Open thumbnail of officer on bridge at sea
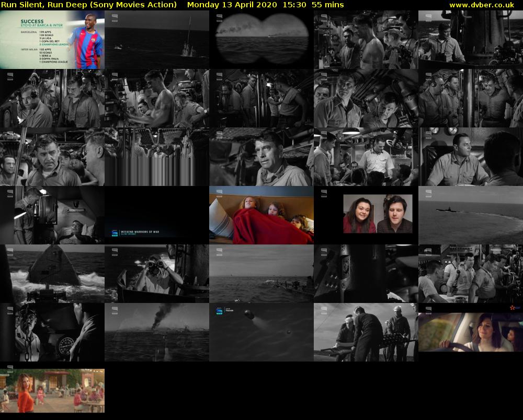The height and width of the screenshot is (420, 523). 471,40
